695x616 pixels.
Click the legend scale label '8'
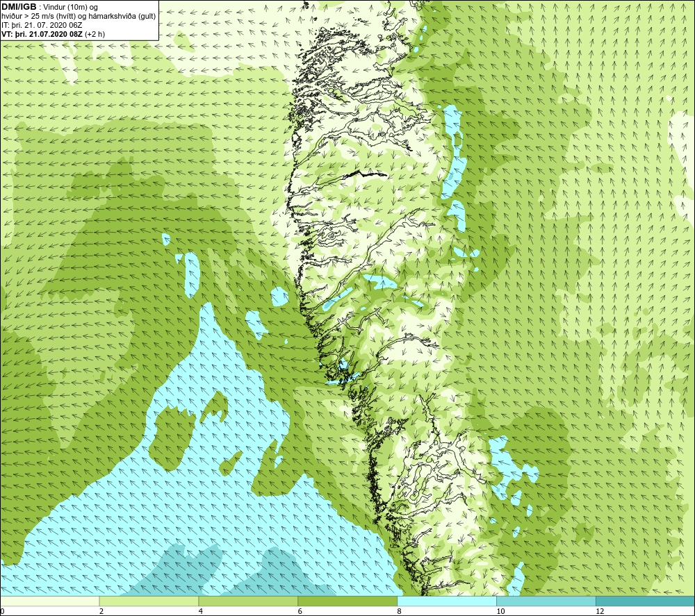click(400, 611)
